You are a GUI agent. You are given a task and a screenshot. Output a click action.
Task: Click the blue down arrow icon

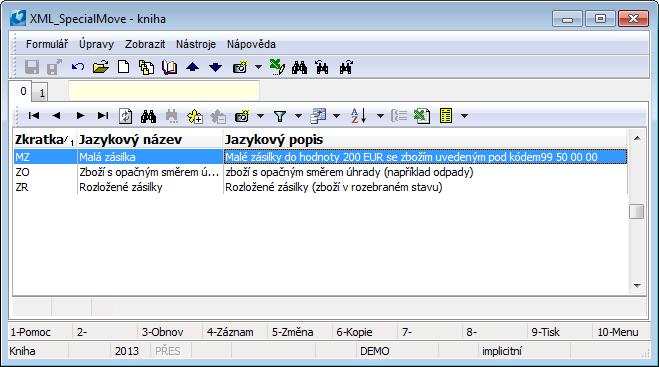(216, 67)
